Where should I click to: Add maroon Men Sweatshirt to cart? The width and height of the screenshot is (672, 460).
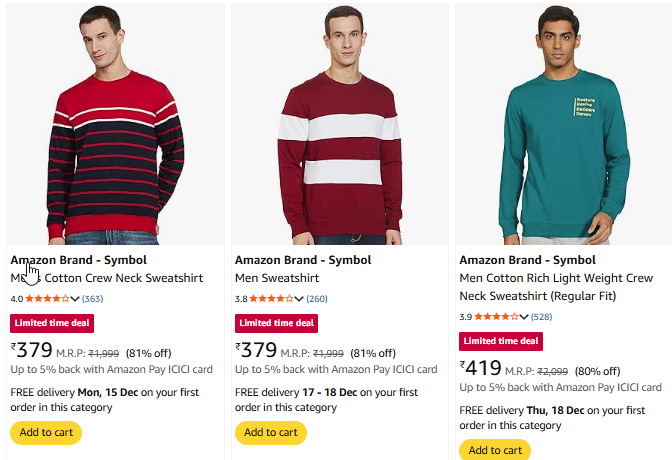coord(270,433)
